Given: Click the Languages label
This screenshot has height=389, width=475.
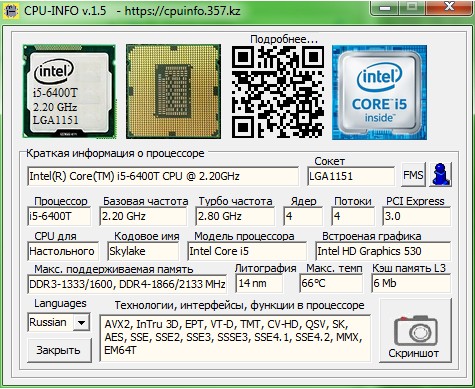Looking at the screenshot, I should tap(60, 303).
